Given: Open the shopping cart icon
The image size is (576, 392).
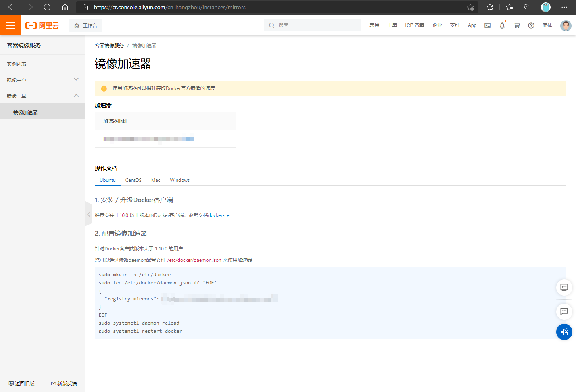Looking at the screenshot, I should pyautogui.click(x=516, y=25).
